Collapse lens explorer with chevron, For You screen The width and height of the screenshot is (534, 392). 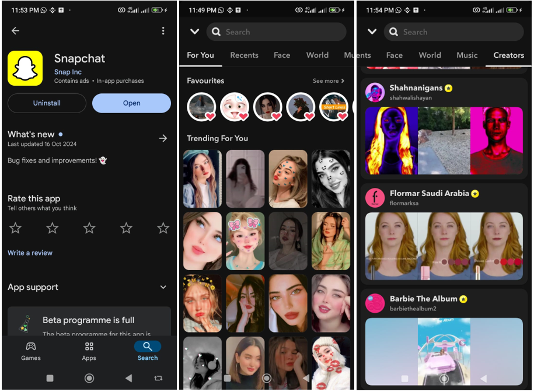pos(194,32)
